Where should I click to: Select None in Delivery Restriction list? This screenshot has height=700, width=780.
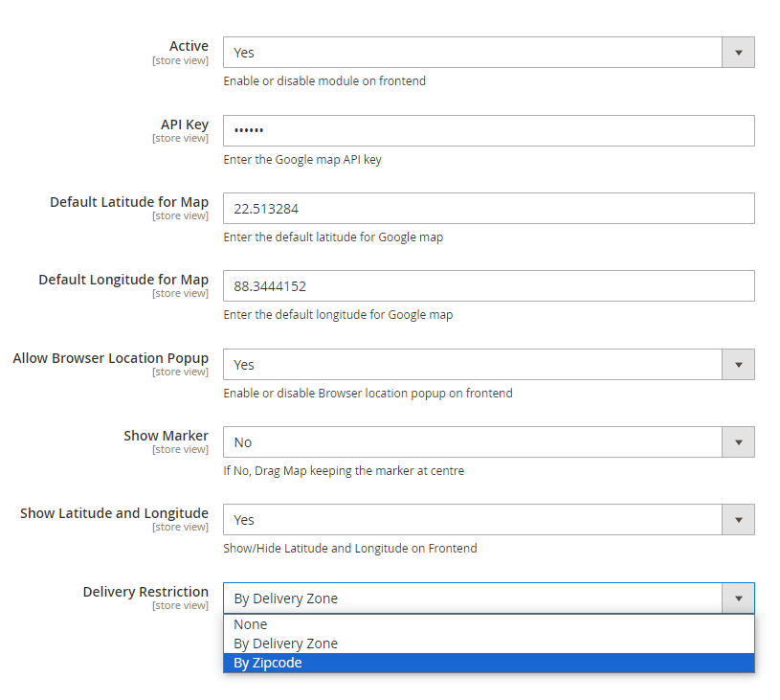click(488, 624)
